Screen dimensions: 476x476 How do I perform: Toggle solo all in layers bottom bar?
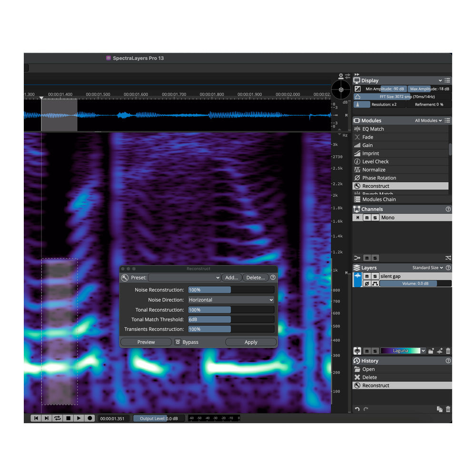pos(375,351)
